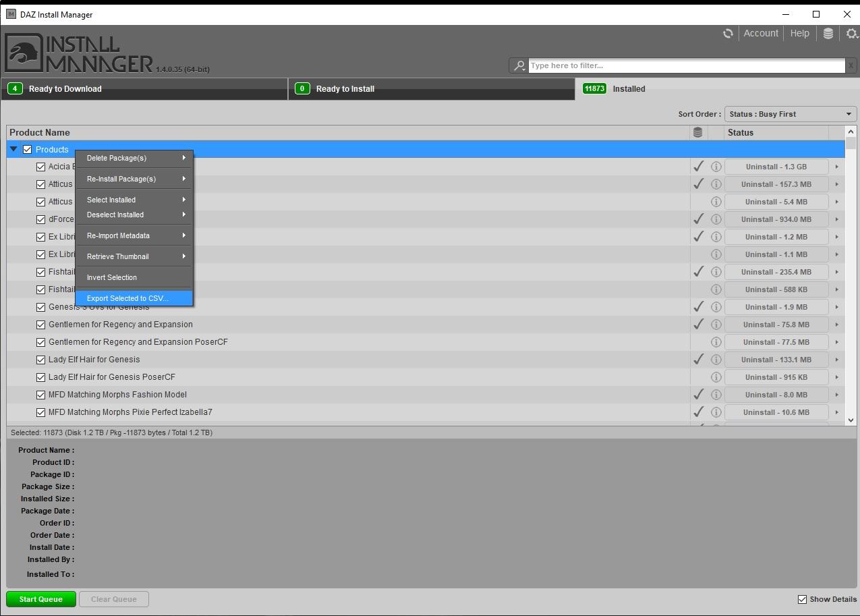Open info icon for Acicia row (1.3 GB)
The height and width of the screenshot is (616, 860).
[716, 167]
